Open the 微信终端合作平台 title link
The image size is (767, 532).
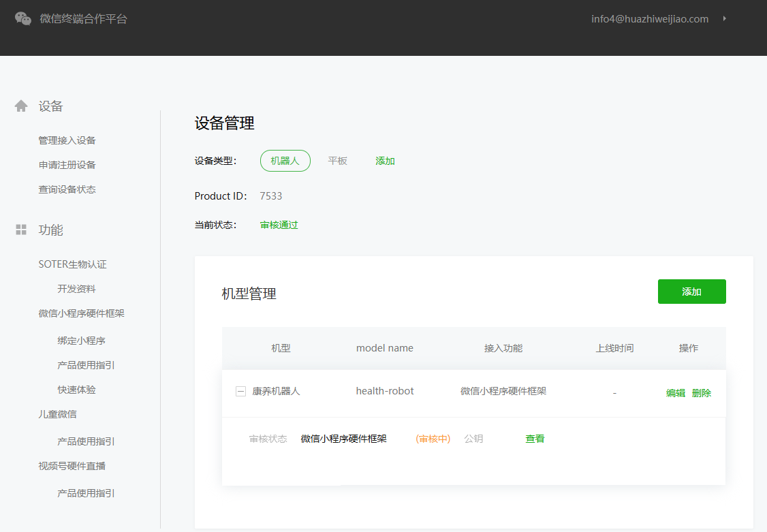coord(84,18)
